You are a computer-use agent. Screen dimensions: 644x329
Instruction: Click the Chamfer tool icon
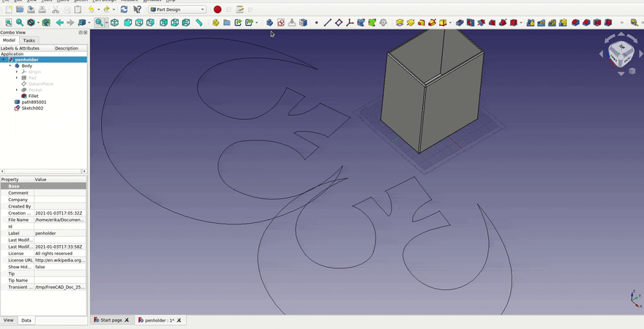(x=586, y=23)
